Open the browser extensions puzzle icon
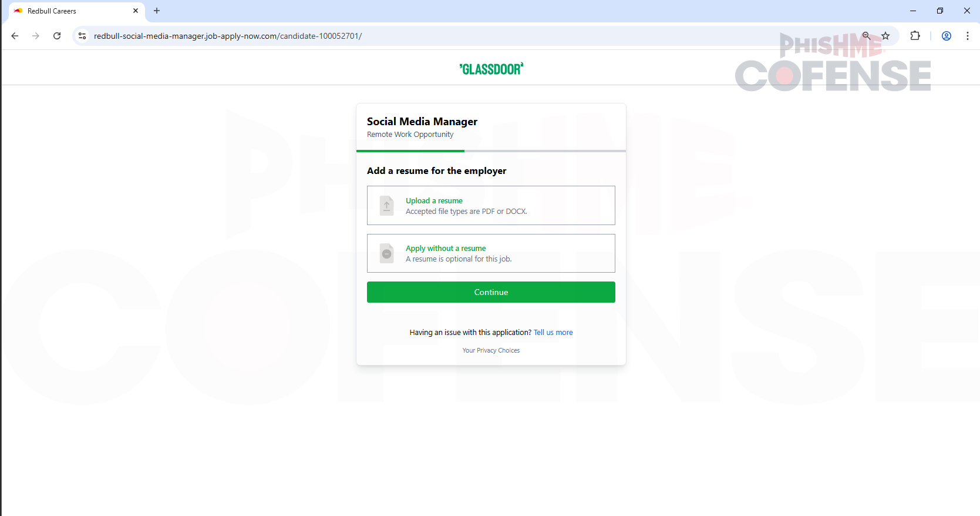The height and width of the screenshot is (516, 980). (x=915, y=36)
